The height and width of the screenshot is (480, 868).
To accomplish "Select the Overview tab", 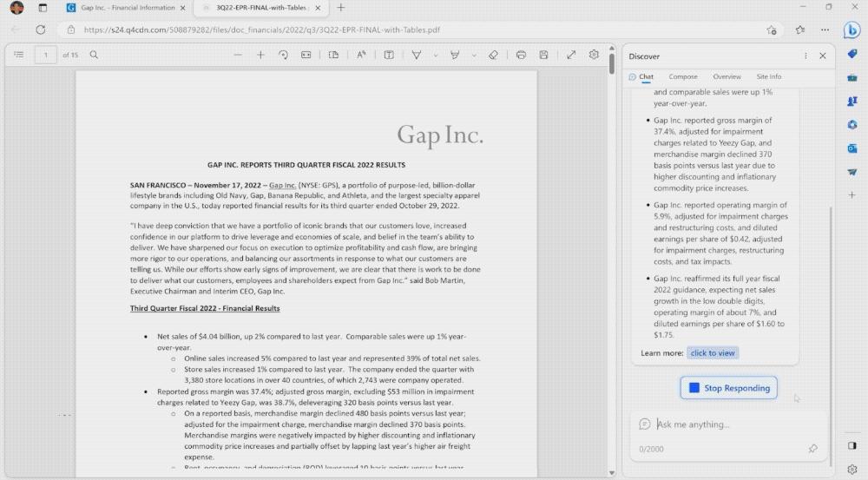I will (727, 77).
